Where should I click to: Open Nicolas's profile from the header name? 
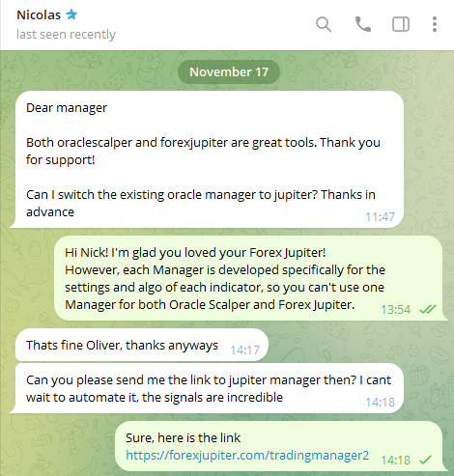[39, 14]
